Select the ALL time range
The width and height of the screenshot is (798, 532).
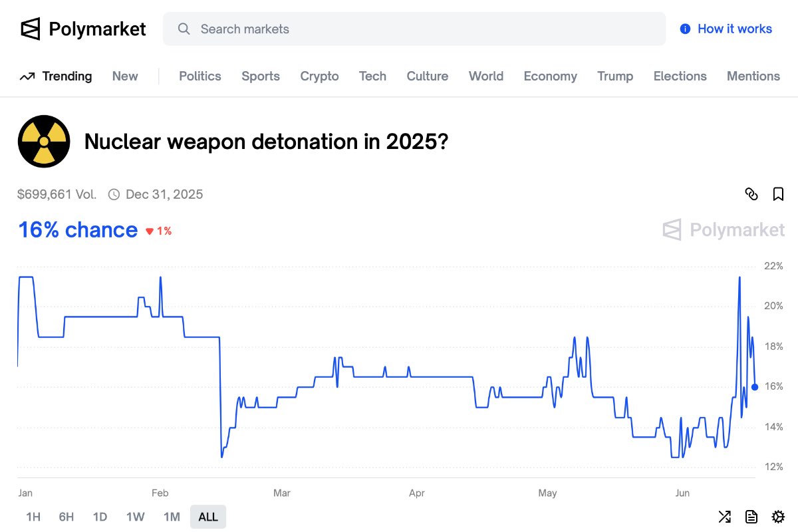click(x=208, y=517)
